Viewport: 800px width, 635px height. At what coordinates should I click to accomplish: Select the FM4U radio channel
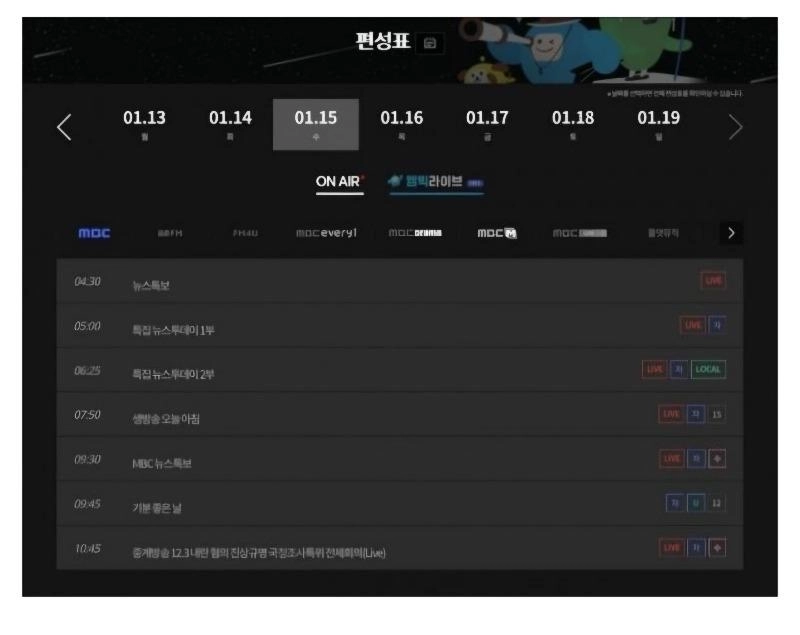[246, 233]
